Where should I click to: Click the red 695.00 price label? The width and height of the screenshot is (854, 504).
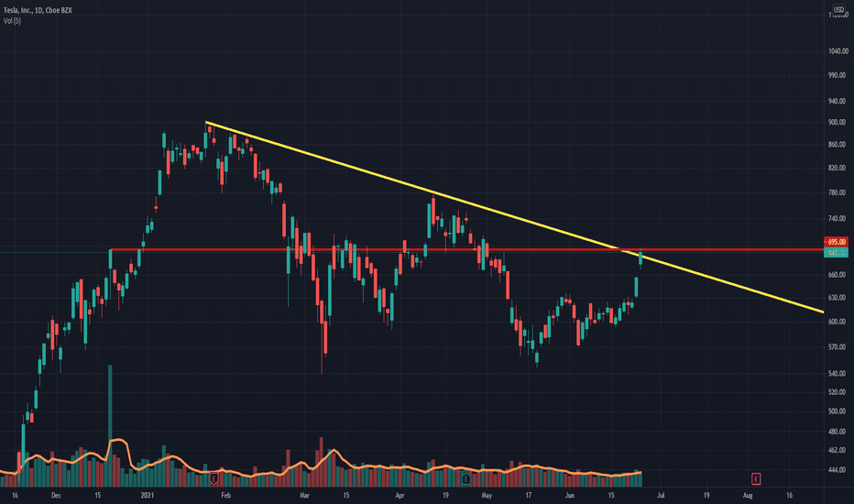[x=836, y=241]
